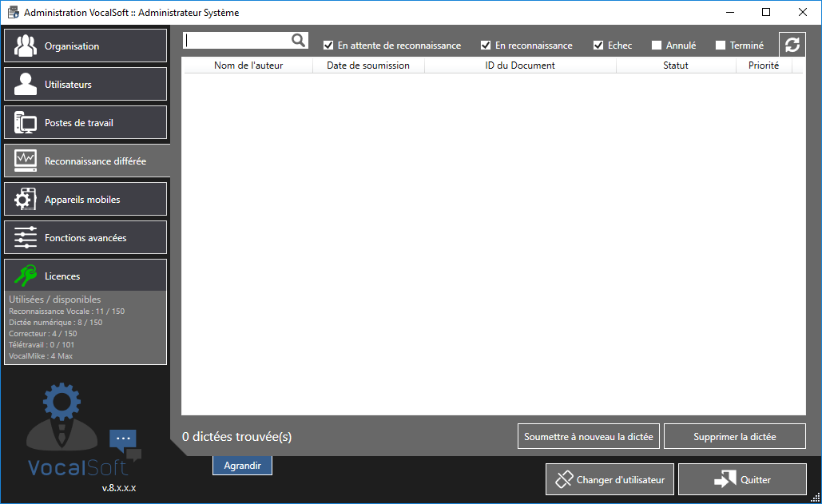Sort by ID du Document column

point(520,65)
